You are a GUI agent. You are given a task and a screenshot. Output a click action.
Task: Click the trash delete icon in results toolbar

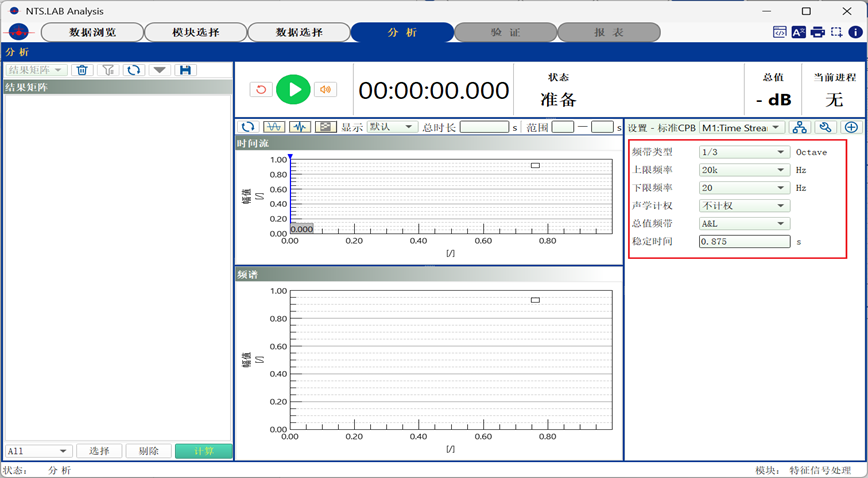82,70
